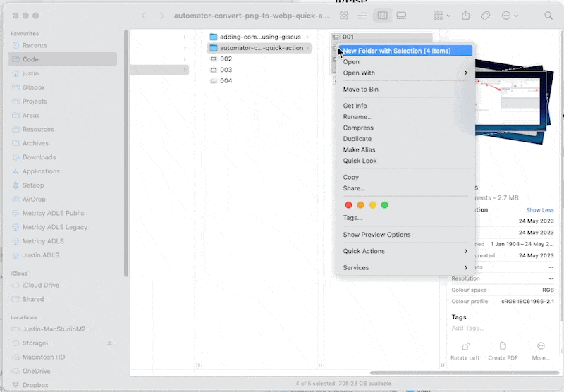Viewport: 564px width, 392px height.
Task: Open Justin ADLS sidebar location
Action: click(63, 255)
